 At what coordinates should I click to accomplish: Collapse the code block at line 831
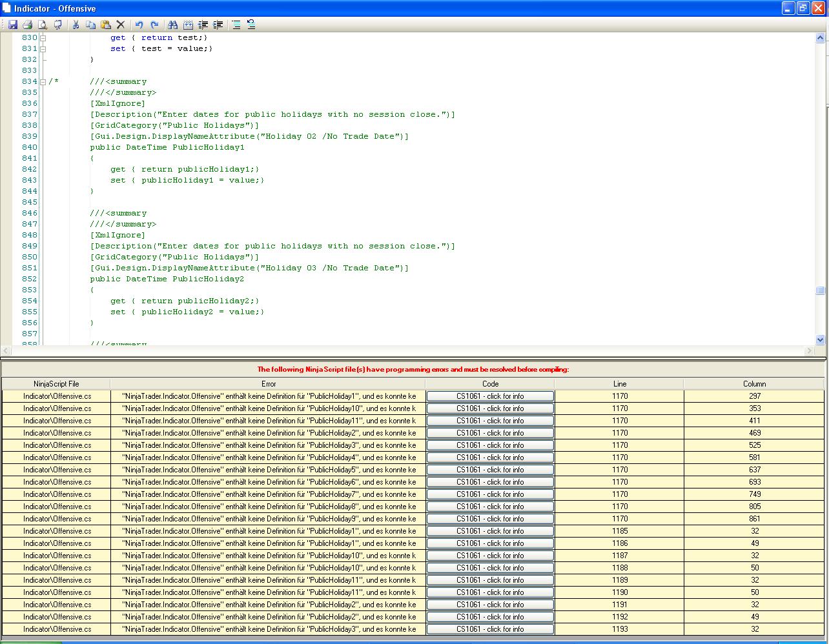(43, 48)
